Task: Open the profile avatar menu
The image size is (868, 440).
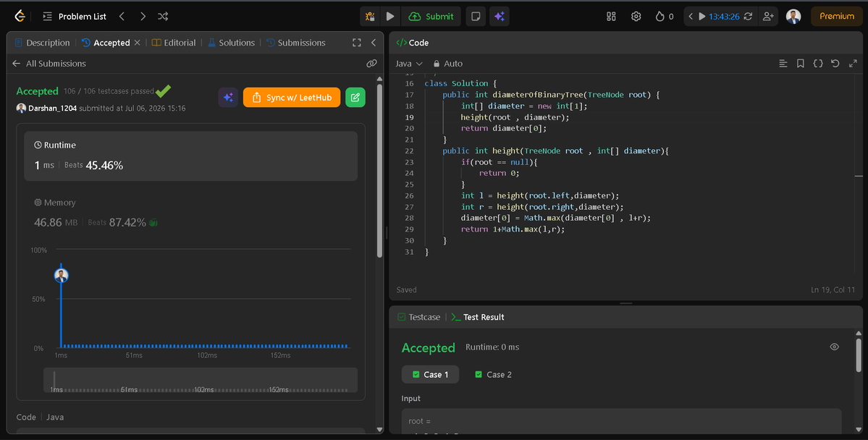Action: click(793, 17)
